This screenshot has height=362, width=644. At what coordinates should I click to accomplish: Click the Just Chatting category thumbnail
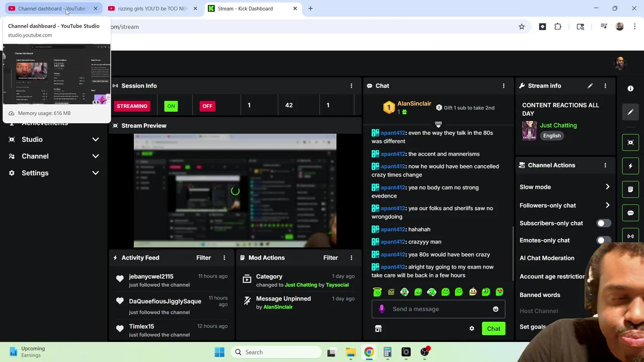click(x=529, y=131)
